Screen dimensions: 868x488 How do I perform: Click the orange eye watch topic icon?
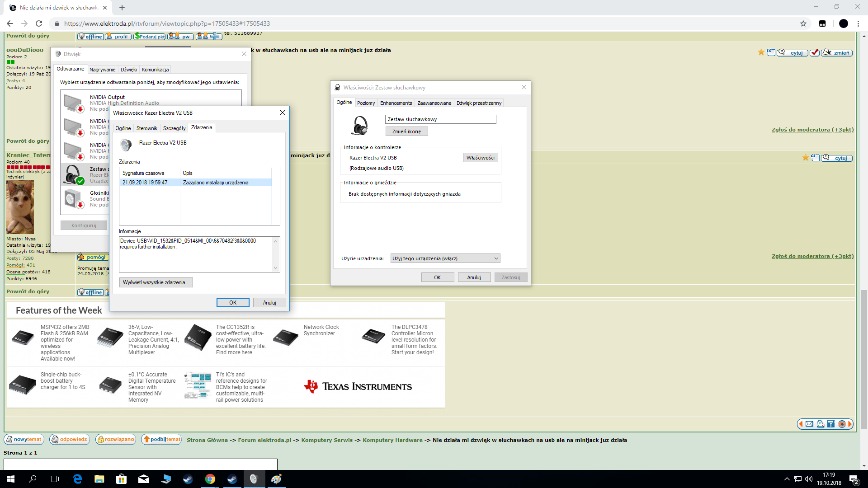tap(842, 424)
